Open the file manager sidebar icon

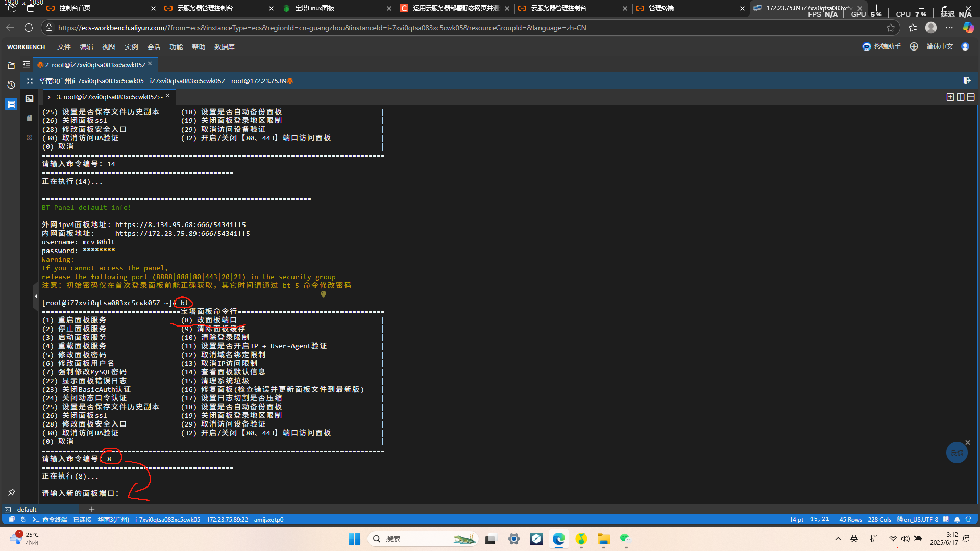pos(11,65)
